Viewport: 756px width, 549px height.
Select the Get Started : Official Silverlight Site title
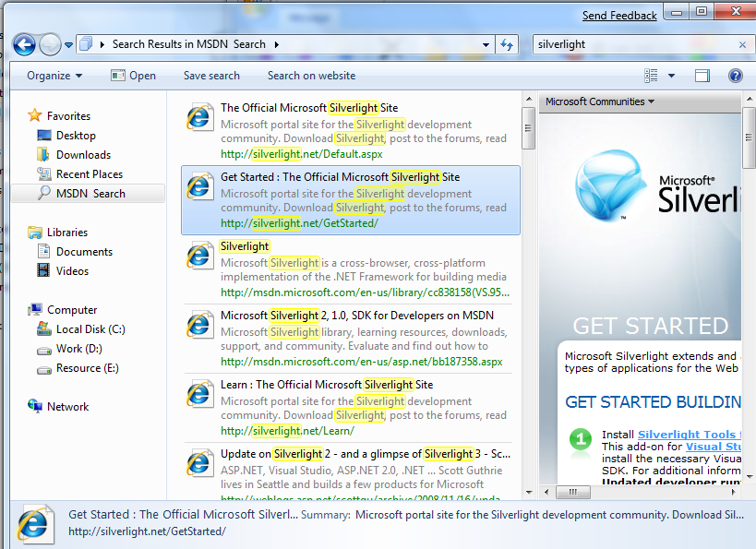(340, 177)
